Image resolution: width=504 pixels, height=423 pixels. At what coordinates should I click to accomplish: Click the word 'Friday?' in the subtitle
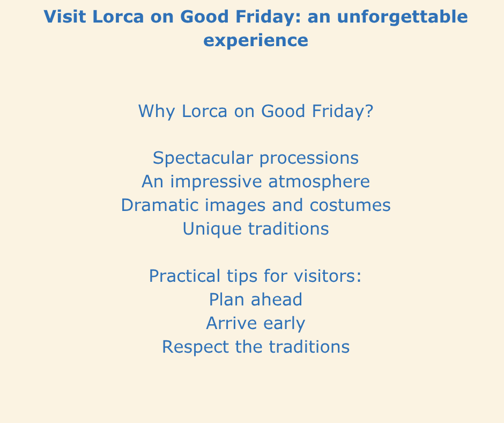(343, 111)
